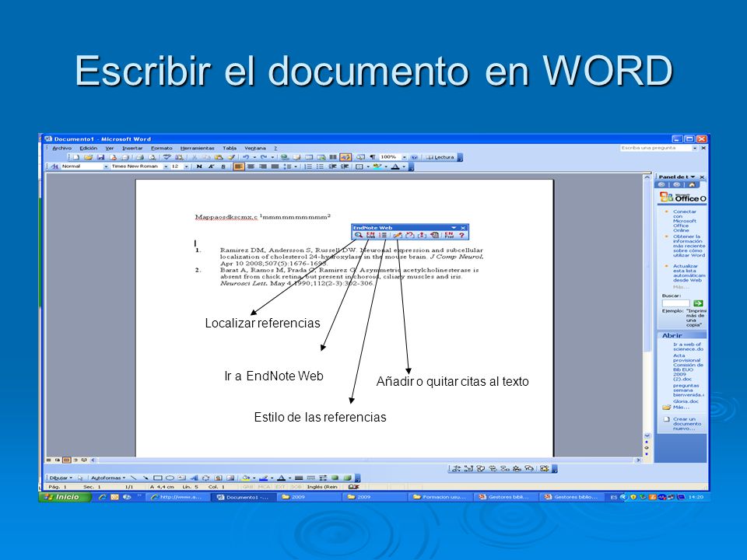The width and height of the screenshot is (747, 560).
Task: Click the Gloria.doc recent file link
Action: coord(685,401)
